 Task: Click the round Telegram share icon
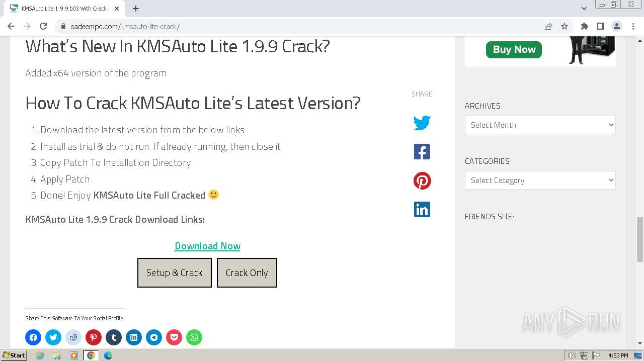point(154,337)
